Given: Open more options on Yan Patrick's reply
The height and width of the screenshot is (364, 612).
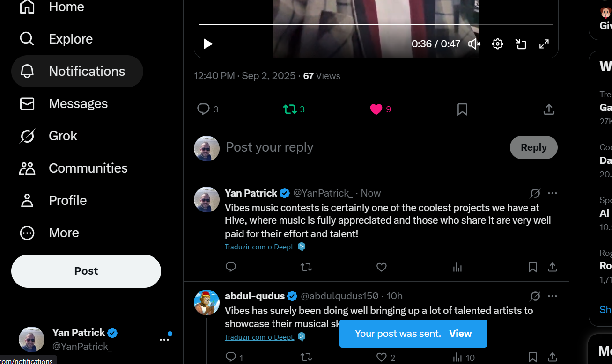Looking at the screenshot, I should [553, 193].
